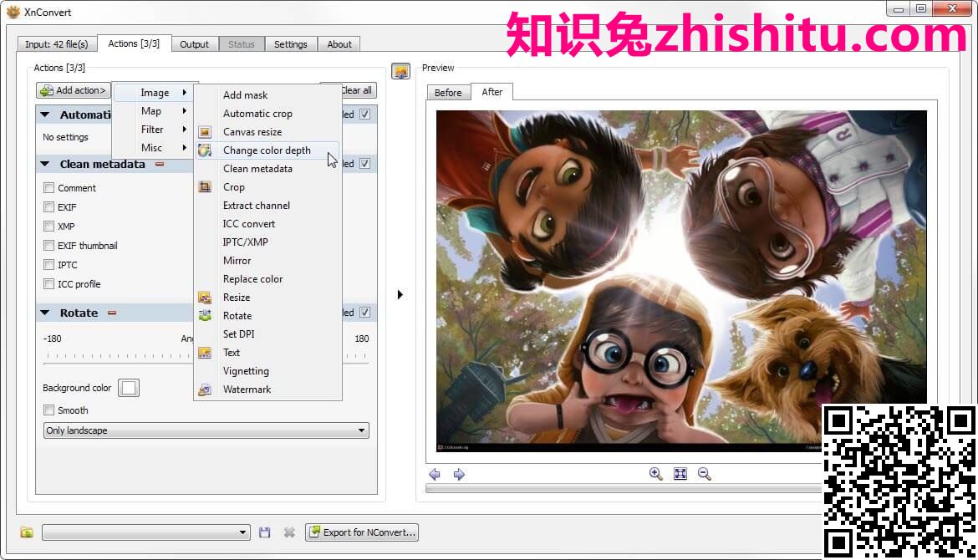978x560 pixels.
Task: Collapse the Rotate section
Action: click(x=45, y=313)
